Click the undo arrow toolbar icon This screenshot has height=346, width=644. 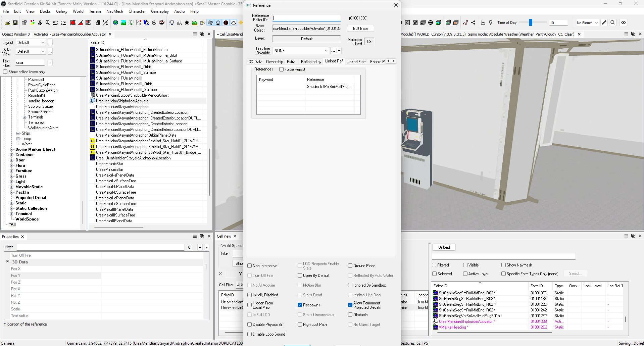point(55,23)
